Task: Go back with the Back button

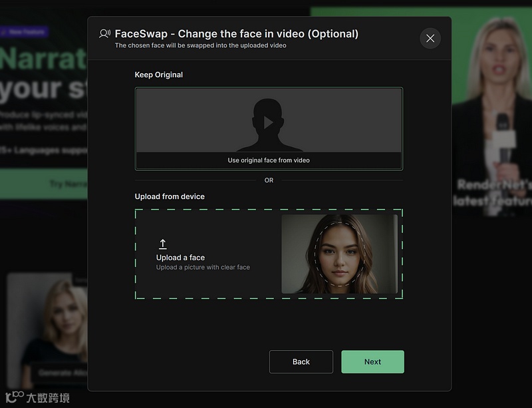Action: [x=301, y=362]
